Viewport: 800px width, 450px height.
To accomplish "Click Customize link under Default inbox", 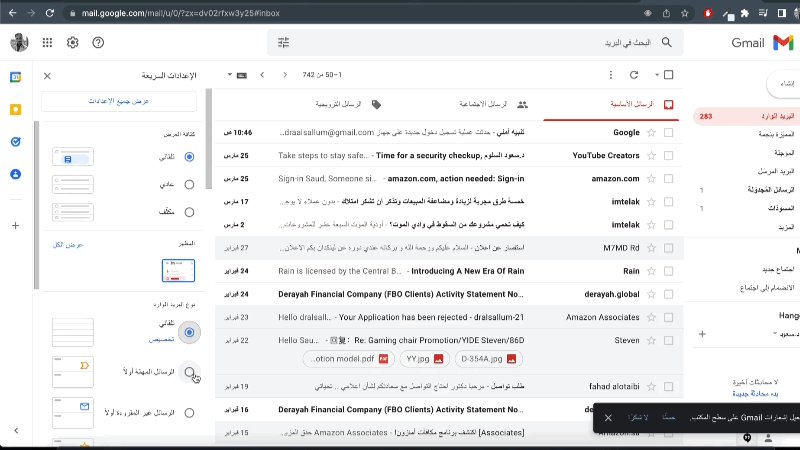I will (161, 339).
